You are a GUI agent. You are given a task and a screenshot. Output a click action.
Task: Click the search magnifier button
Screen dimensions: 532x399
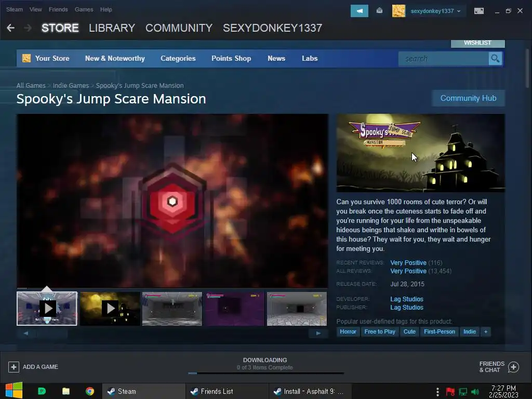coord(495,59)
